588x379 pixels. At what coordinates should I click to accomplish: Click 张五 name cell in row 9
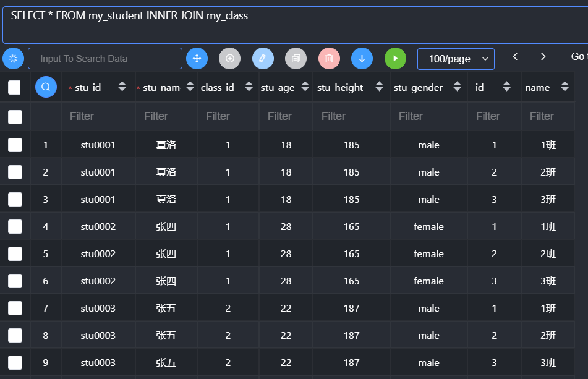166,362
